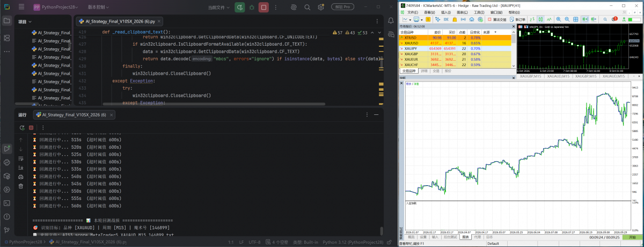Open the Terminal tool window
The height and width of the screenshot is (247, 644).
pyautogui.click(x=7, y=203)
